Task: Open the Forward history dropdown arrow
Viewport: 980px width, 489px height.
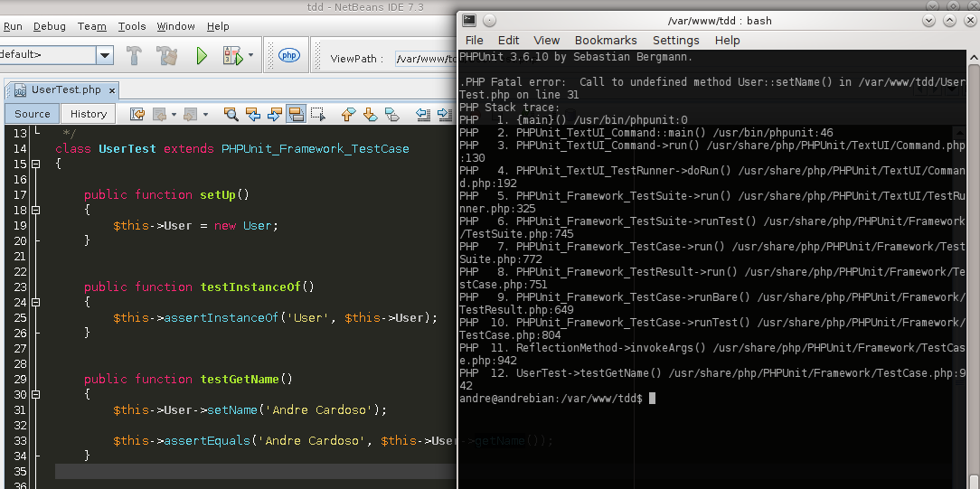Action: click(x=205, y=114)
